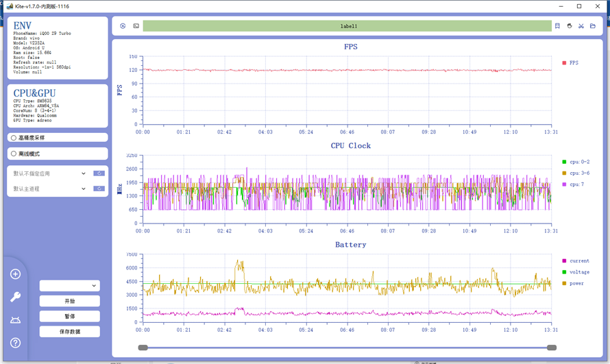610x364 pixels.
Task: Click the plus circle sidebar icon
Action: [15, 274]
